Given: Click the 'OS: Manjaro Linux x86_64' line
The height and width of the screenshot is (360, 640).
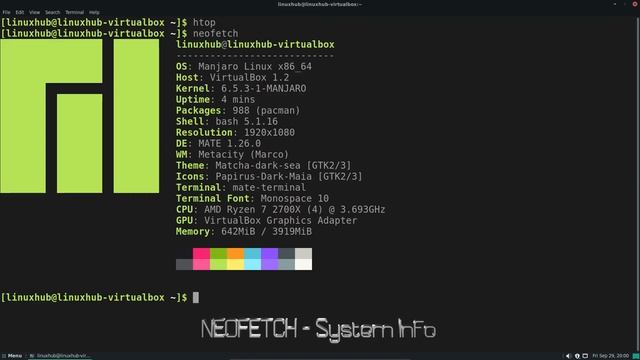Looking at the screenshot, I should (x=244, y=67).
